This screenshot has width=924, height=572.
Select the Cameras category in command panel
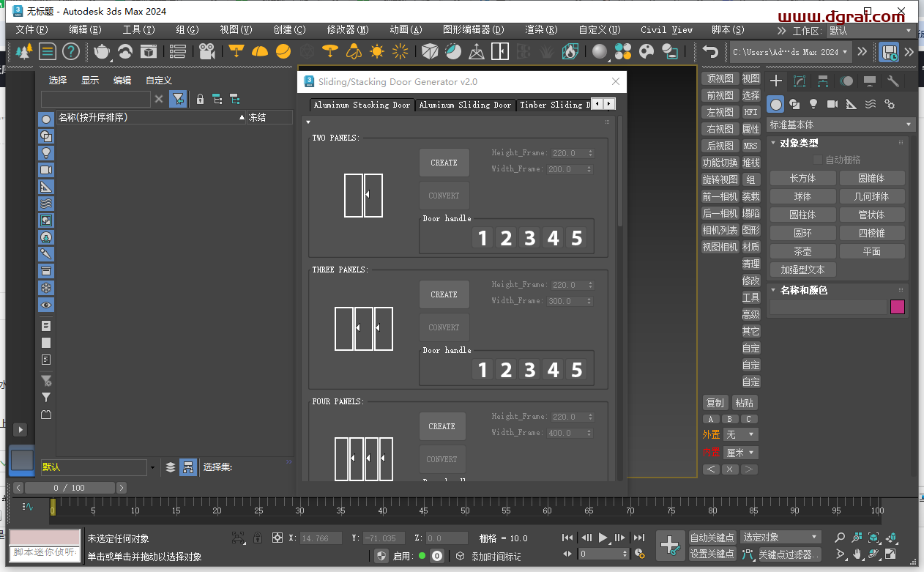[x=832, y=104]
